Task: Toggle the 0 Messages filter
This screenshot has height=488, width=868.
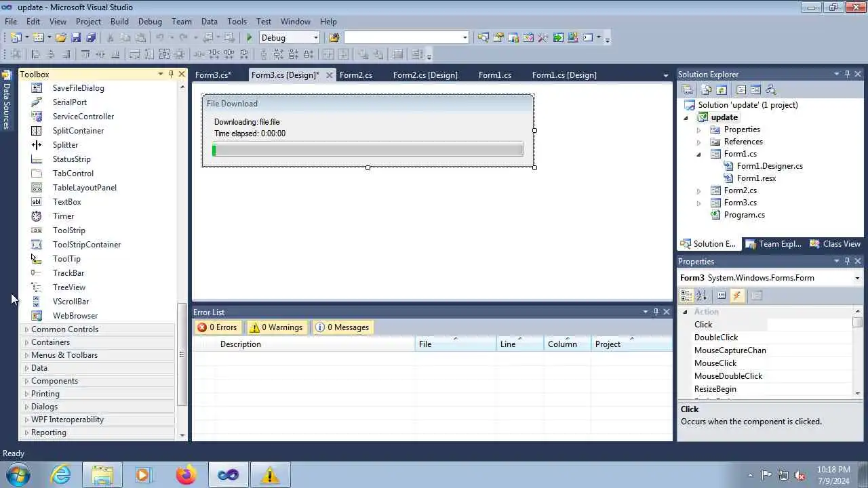Action: (x=342, y=327)
